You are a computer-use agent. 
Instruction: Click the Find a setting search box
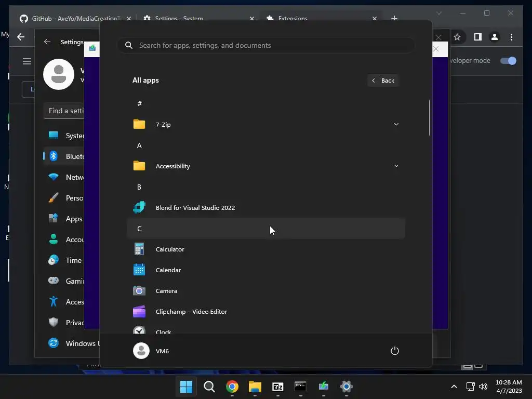pos(64,111)
